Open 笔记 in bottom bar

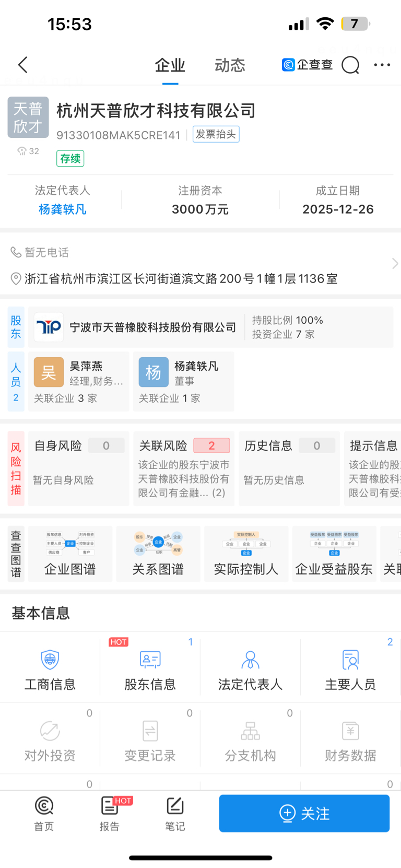(175, 814)
